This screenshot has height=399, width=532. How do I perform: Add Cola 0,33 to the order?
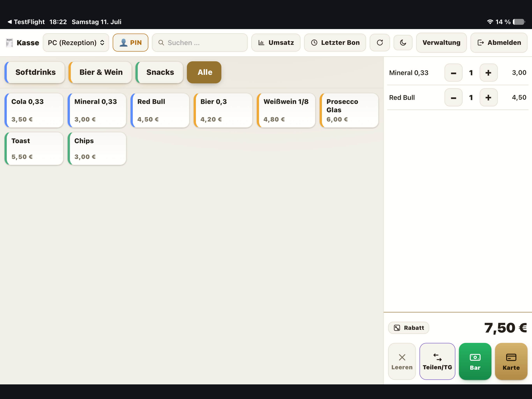pyautogui.click(x=34, y=110)
